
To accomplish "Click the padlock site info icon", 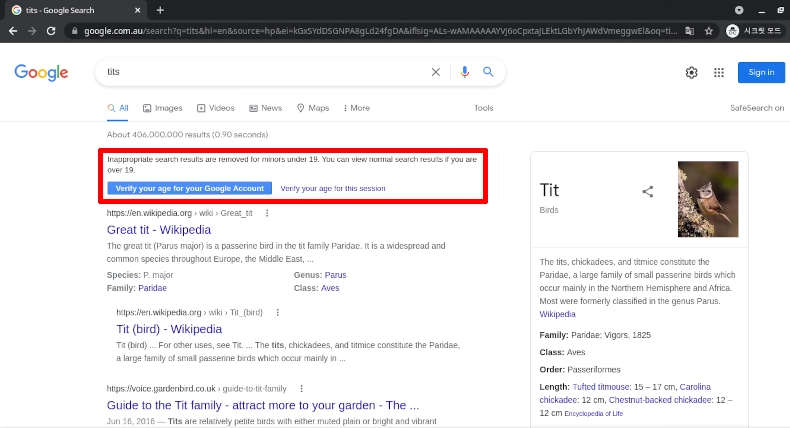I will click(75, 31).
